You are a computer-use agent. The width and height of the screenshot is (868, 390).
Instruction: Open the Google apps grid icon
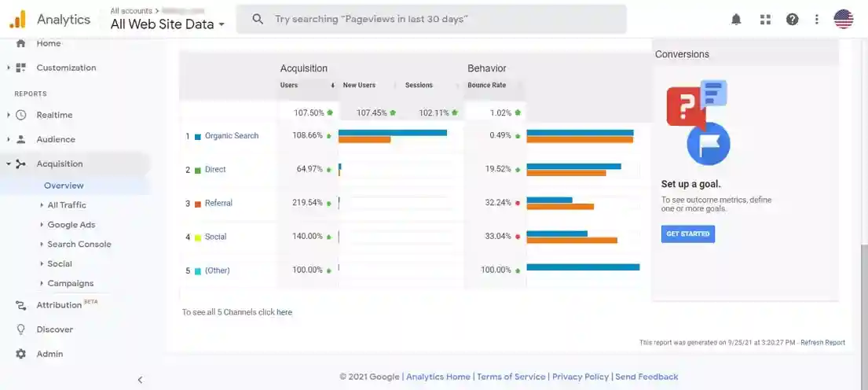765,20
